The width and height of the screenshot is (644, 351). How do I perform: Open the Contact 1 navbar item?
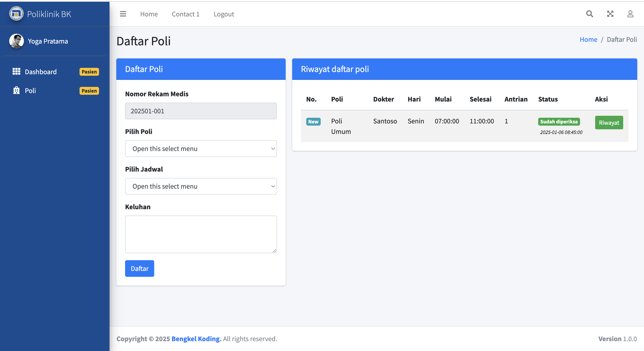coord(186,14)
